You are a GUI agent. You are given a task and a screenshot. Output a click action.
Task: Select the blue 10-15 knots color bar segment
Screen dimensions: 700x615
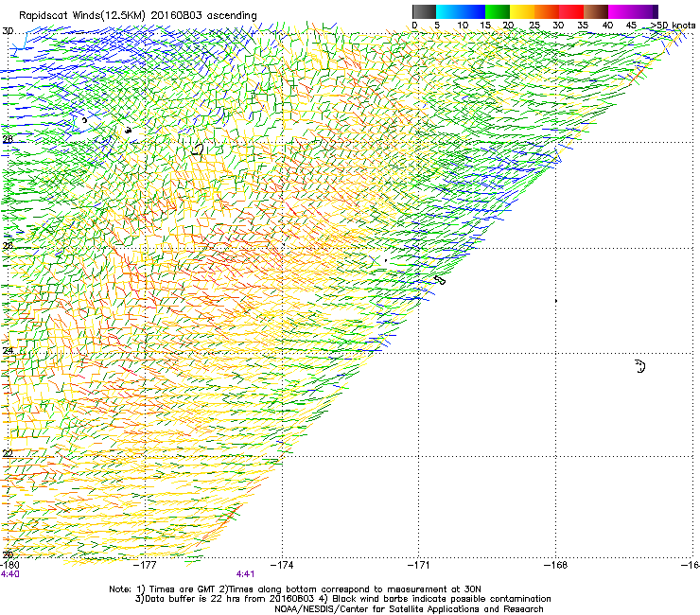(x=473, y=11)
